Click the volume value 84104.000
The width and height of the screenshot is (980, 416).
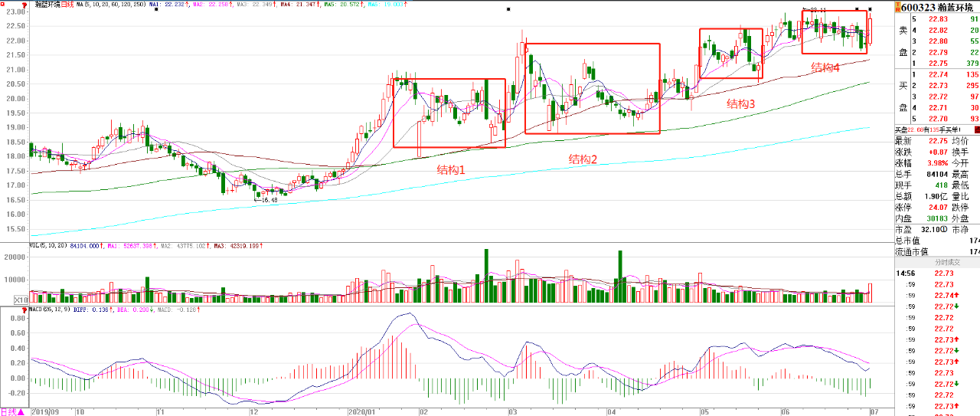(86, 247)
